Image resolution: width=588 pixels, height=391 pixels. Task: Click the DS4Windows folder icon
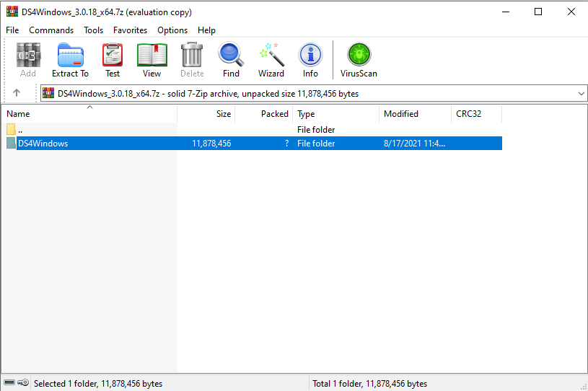[11, 144]
